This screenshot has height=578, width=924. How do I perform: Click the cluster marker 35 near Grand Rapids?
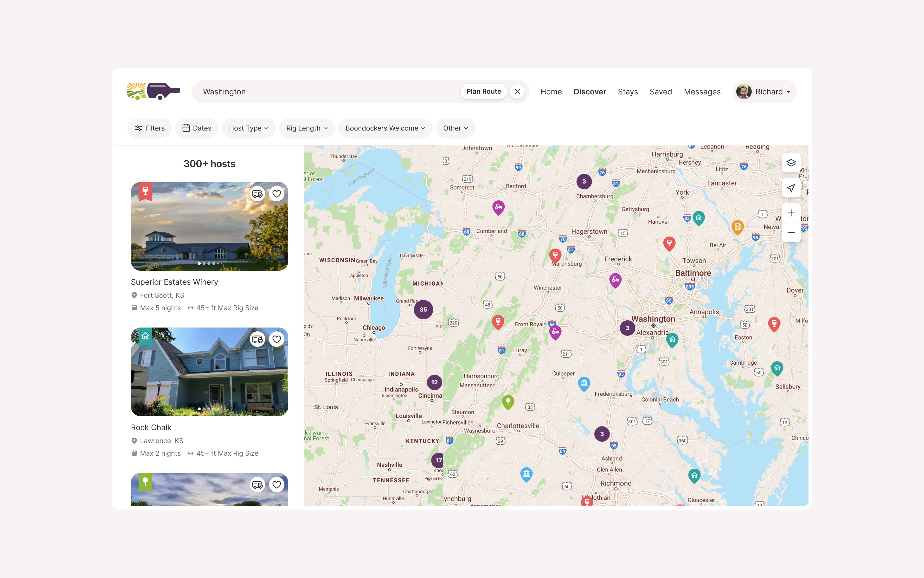pos(423,310)
